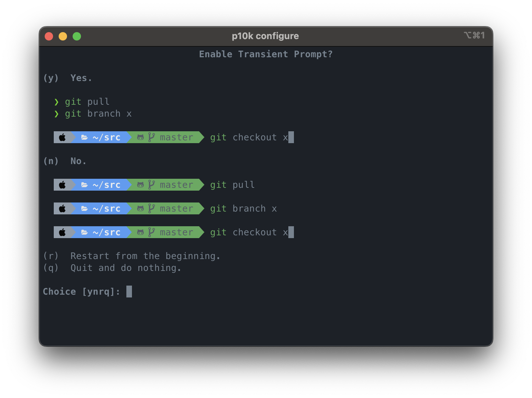Click the Apple logo in the 'git pull' prompt row
The width and height of the screenshot is (532, 398).
click(x=62, y=185)
